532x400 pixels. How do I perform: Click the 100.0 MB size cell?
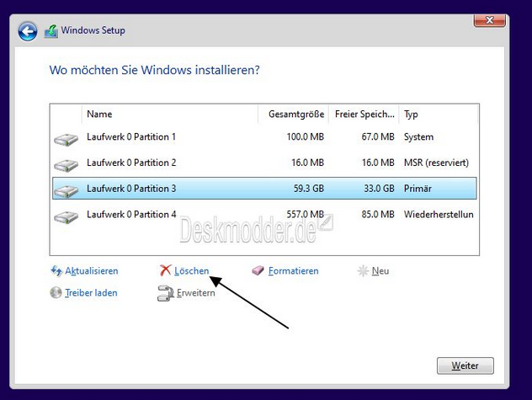point(305,136)
